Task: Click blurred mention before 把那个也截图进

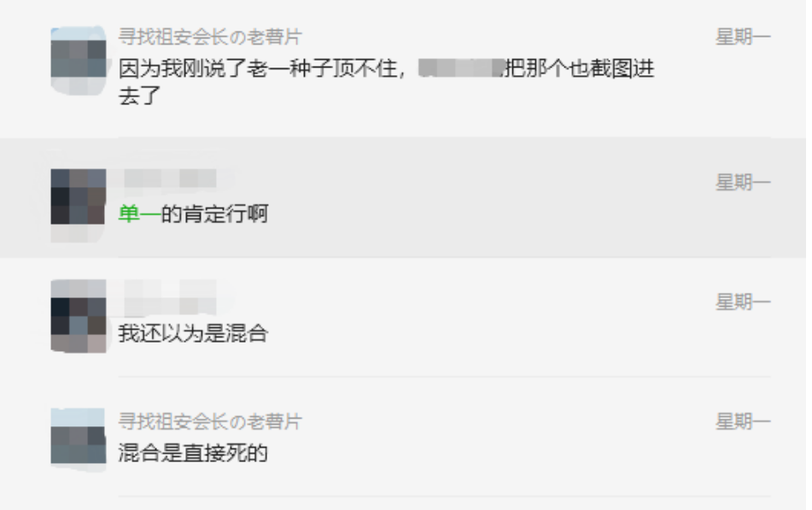Action: point(461,67)
